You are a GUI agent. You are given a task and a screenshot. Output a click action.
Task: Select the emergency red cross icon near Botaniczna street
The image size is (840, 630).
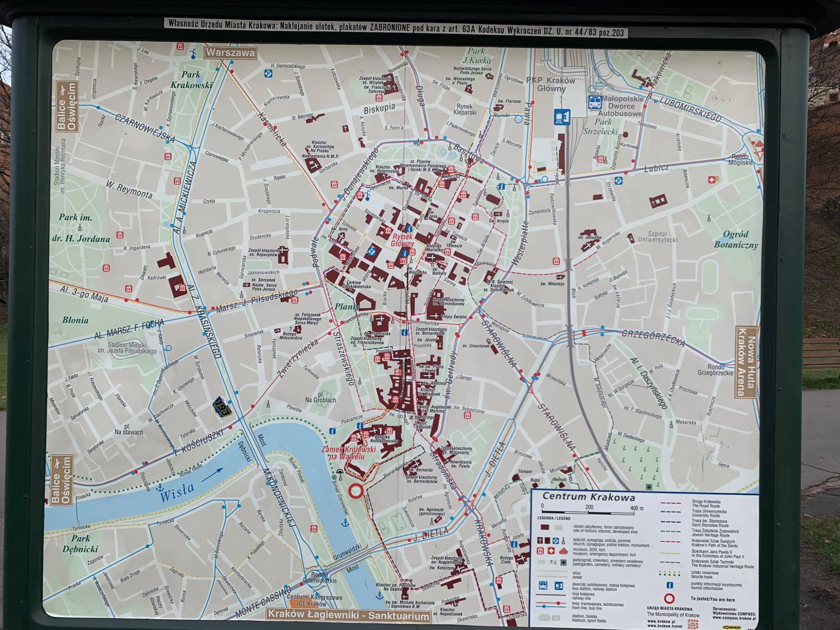point(711,180)
